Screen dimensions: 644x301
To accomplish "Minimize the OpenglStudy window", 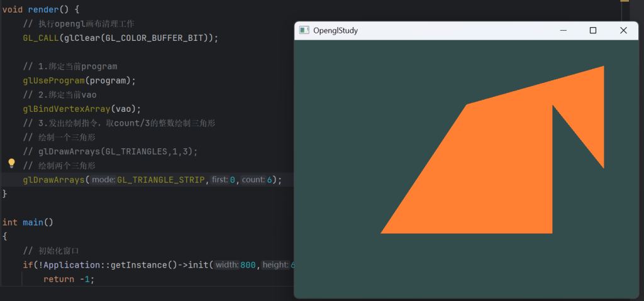I will pos(563,30).
